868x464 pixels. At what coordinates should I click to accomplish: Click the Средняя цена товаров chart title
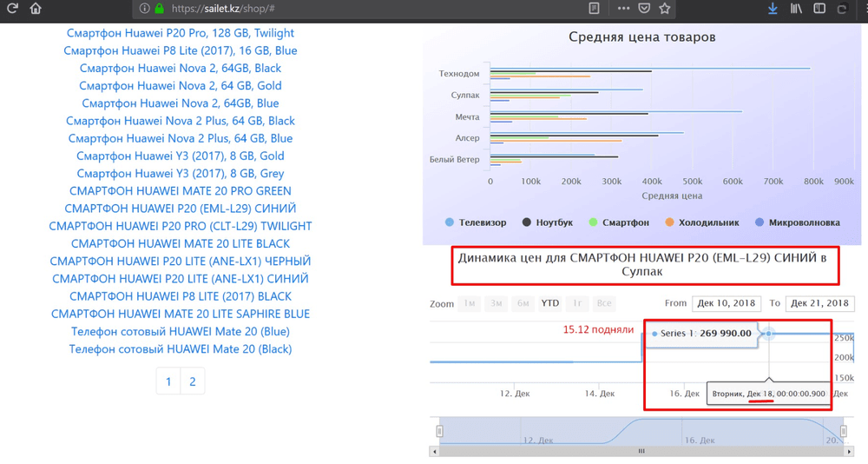(x=642, y=37)
